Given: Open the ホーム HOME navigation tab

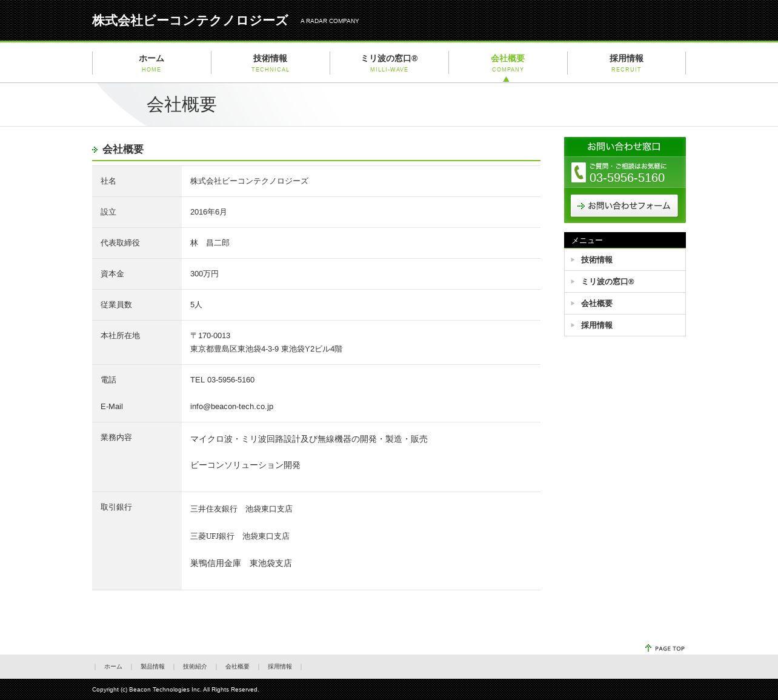Looking at the screenshot, I should coord(151,63).
